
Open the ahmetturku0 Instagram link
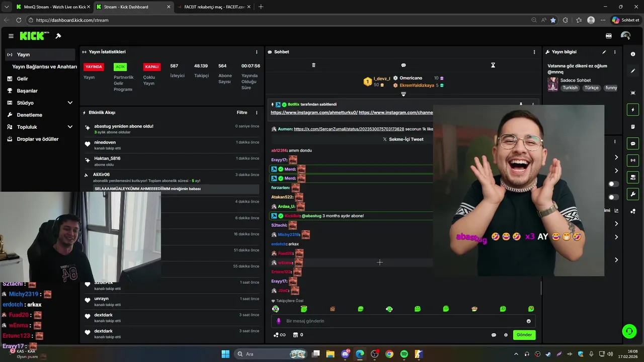pyautogui.click(x=314, y=113)
